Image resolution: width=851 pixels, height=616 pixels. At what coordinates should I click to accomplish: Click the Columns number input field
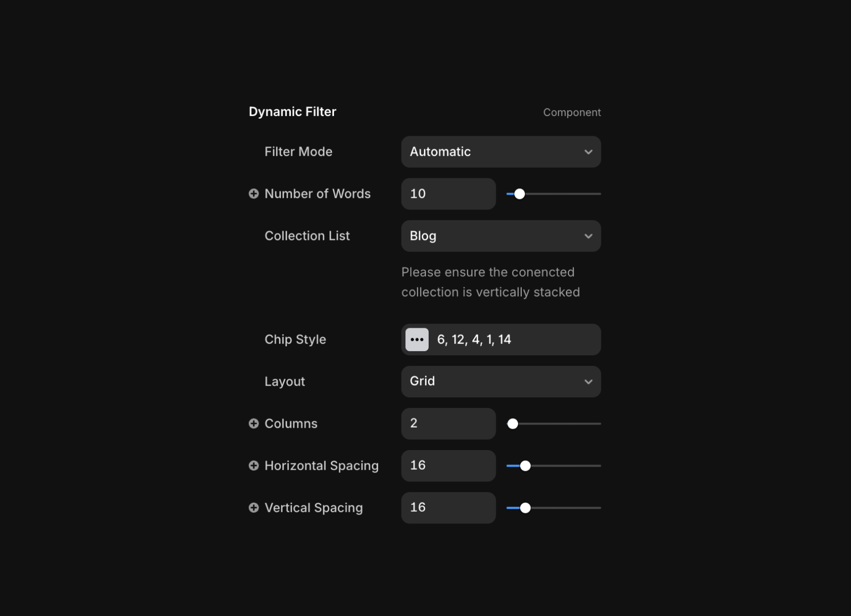tap(448, 423)
